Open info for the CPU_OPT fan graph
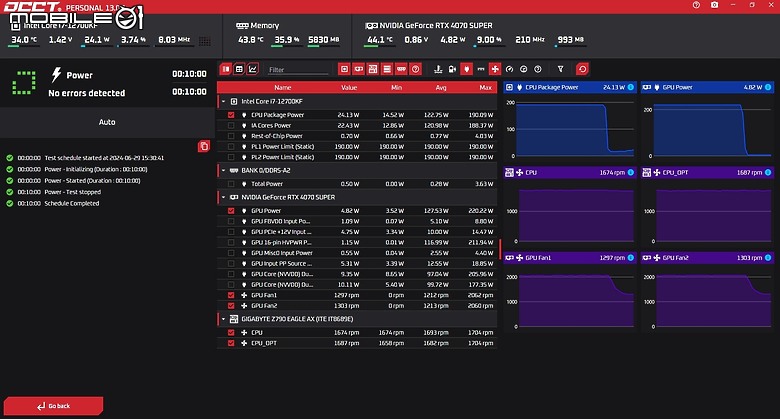The width and height of the screenshot is (780, 419). coord(768,173)
